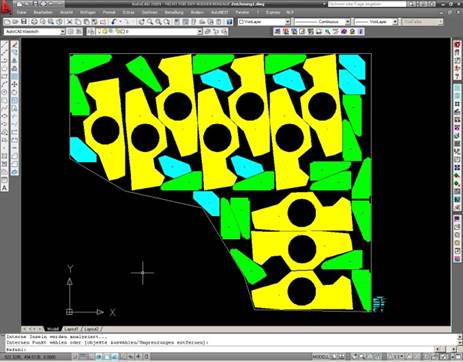Open the Bearbeiten menu

point(43,12)
